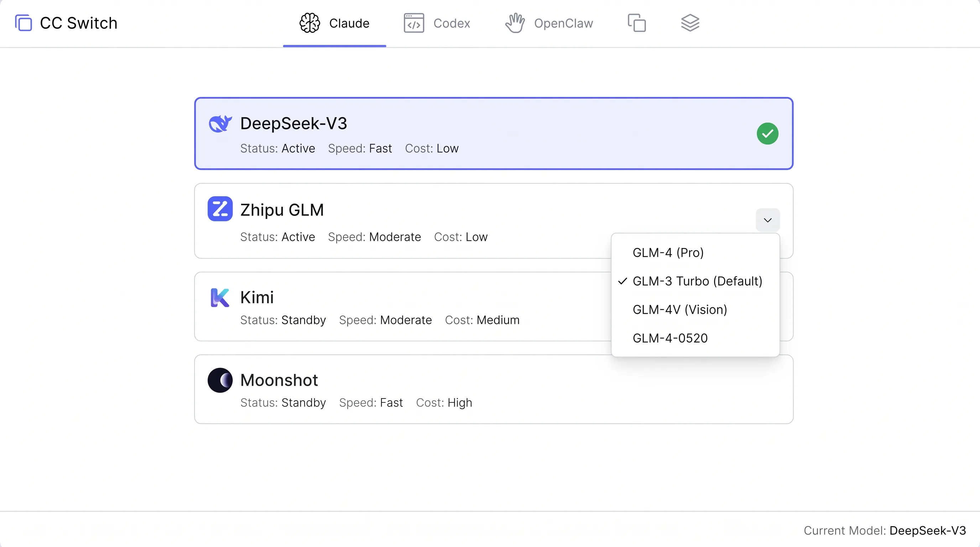The height and width of the screenshot is (547, 980).
Task: Click Kimi 'Status: Standby' text
Action: 283,320
